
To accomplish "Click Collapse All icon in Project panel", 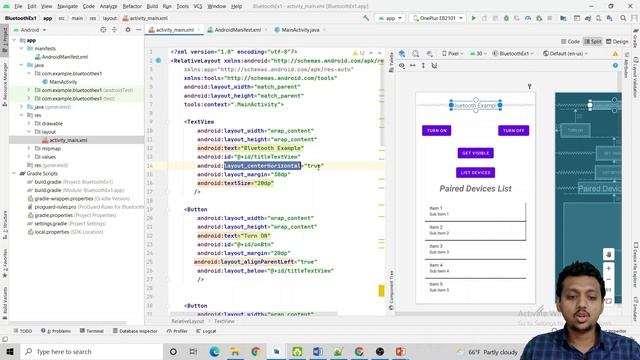I will (114, 30).
